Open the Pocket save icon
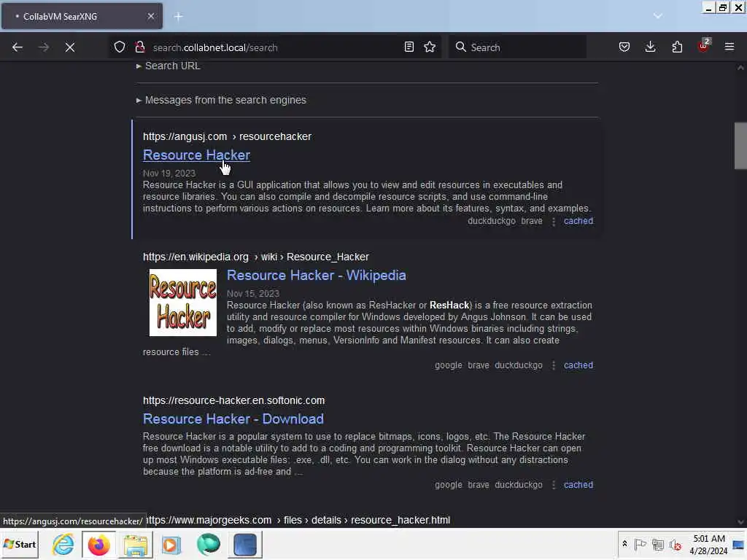Viewport: 747px width, 560px height. click(624, 47)
